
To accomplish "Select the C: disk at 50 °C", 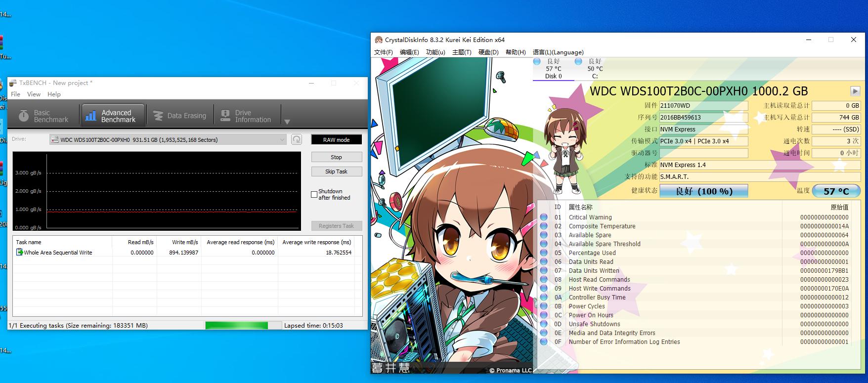I will click(595, 69).
